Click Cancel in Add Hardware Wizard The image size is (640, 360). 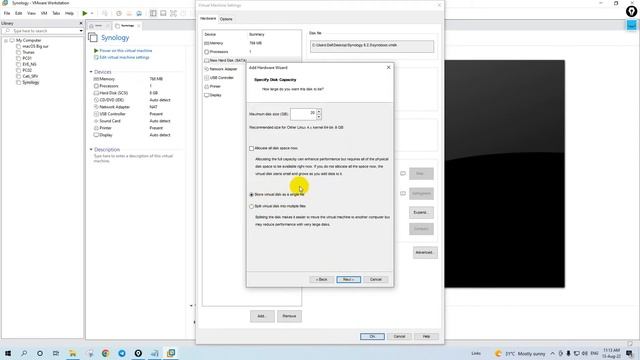(376, 280)
